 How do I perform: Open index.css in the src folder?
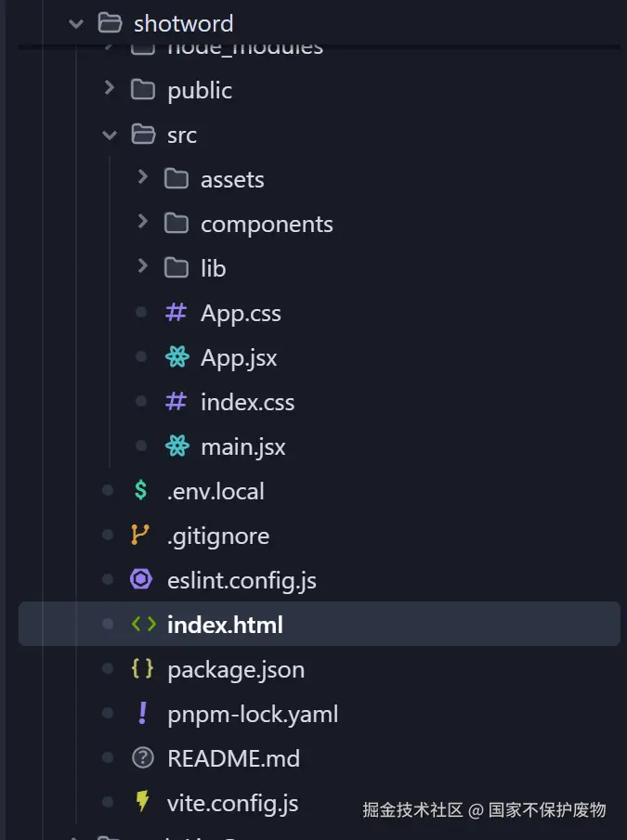point(247,402)
